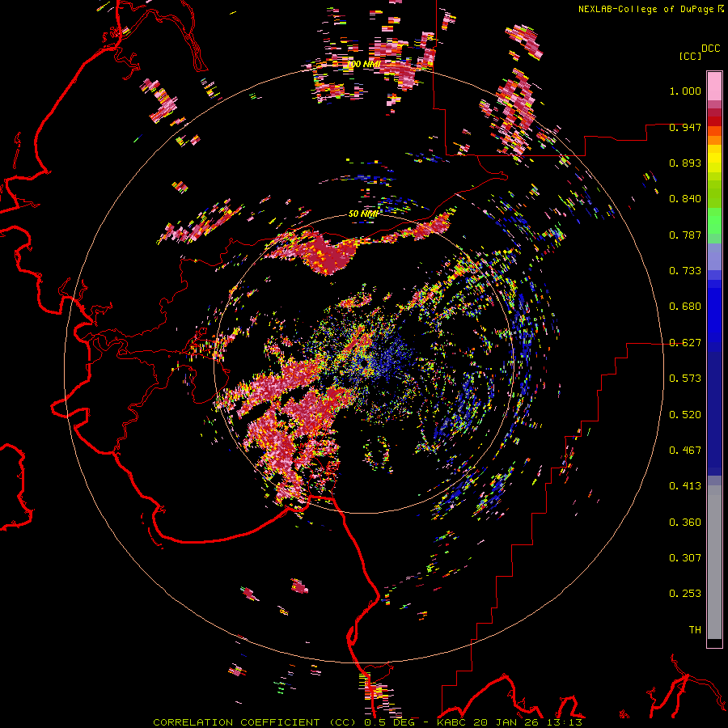Click the [CC] label above the scale
Screen dimensions: 728x728
690,56
